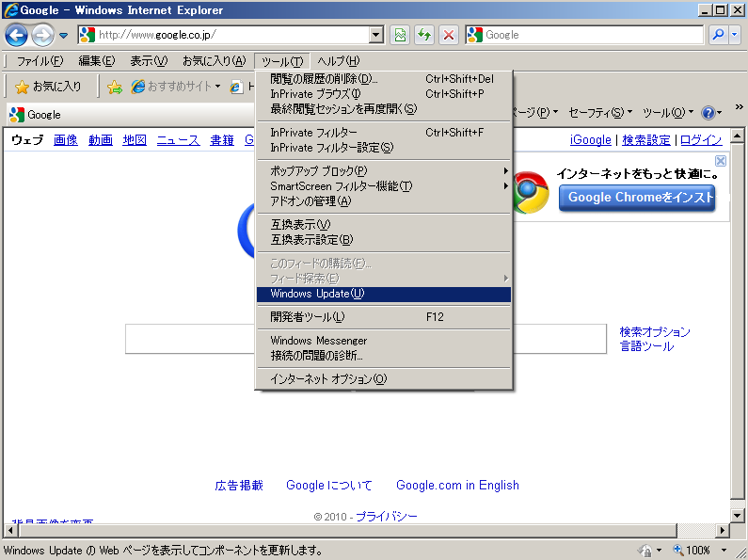Screen dimensions: 748x560
Task: Open the ツール(O) command bar dropdown
Action: coord(668,113)
